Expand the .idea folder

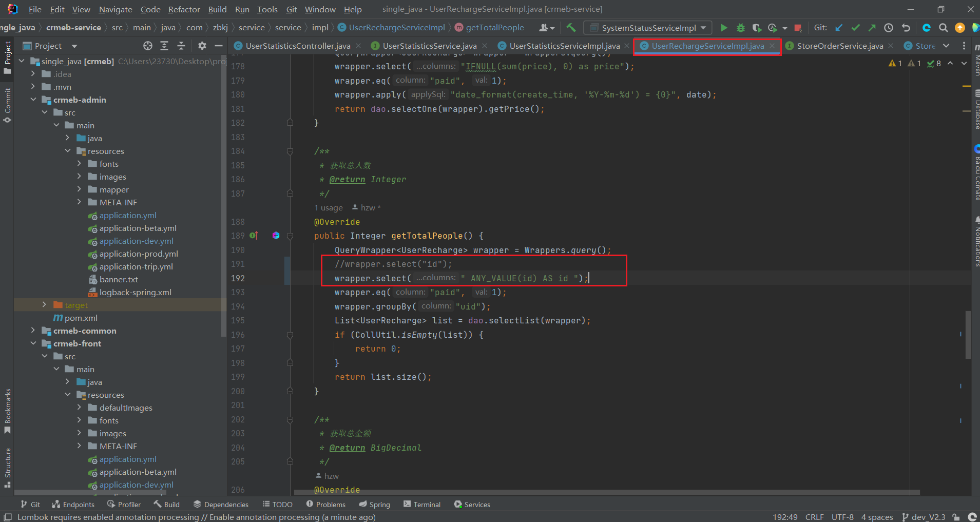[x=33, y=74]
